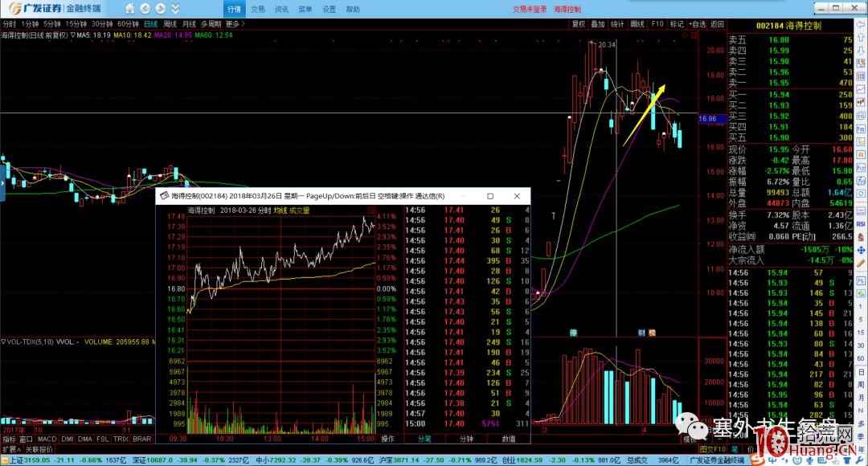Click the 复权 toolbar button
The width and height of the screenshot is (868, 466).
[x=579, y=24]
